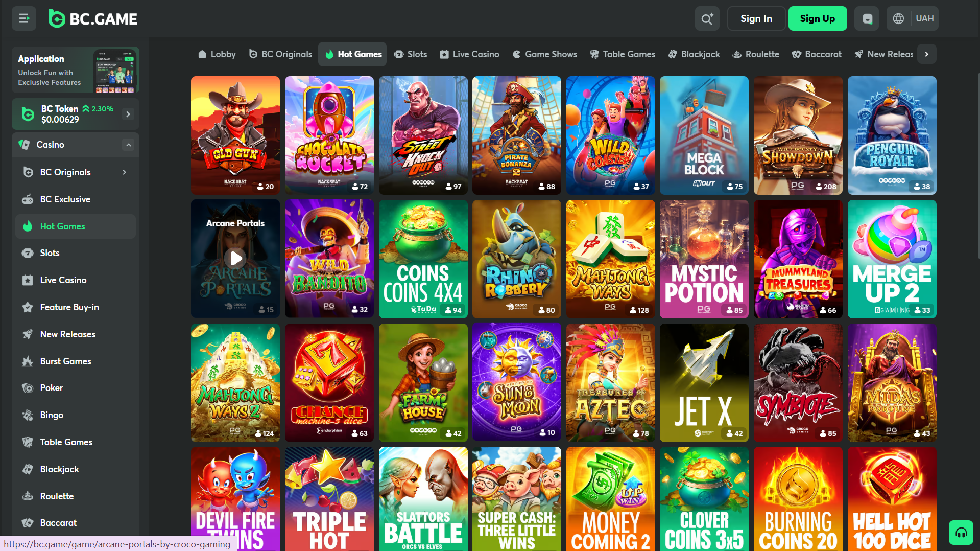Open the search panel
Screen dimensions: 980x551
coord(707,18)
